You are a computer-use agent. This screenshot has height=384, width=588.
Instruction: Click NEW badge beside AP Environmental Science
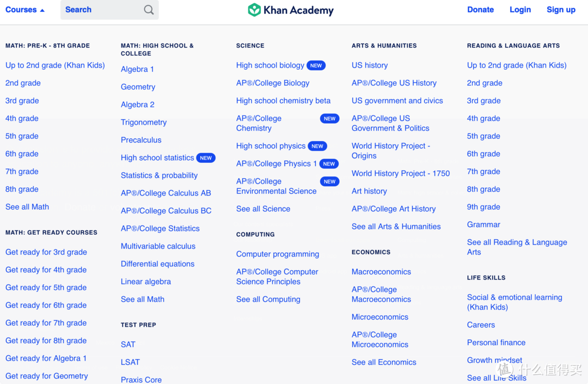[329, 181]
